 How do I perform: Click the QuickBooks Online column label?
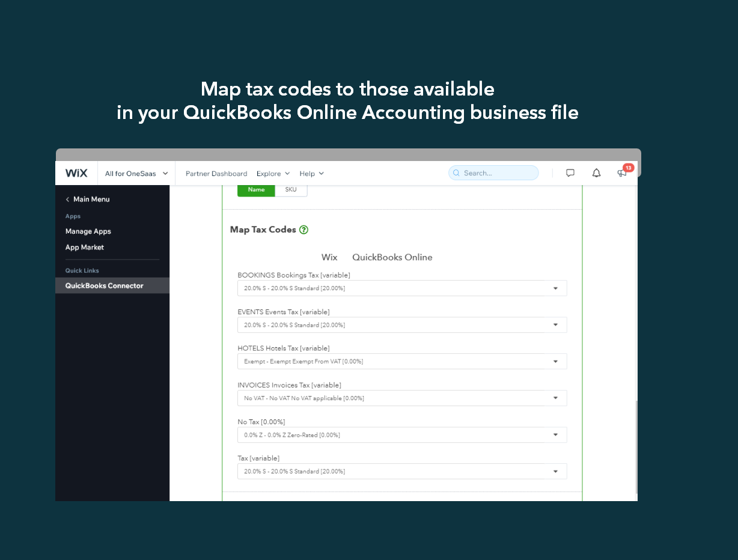pos(392,257)
